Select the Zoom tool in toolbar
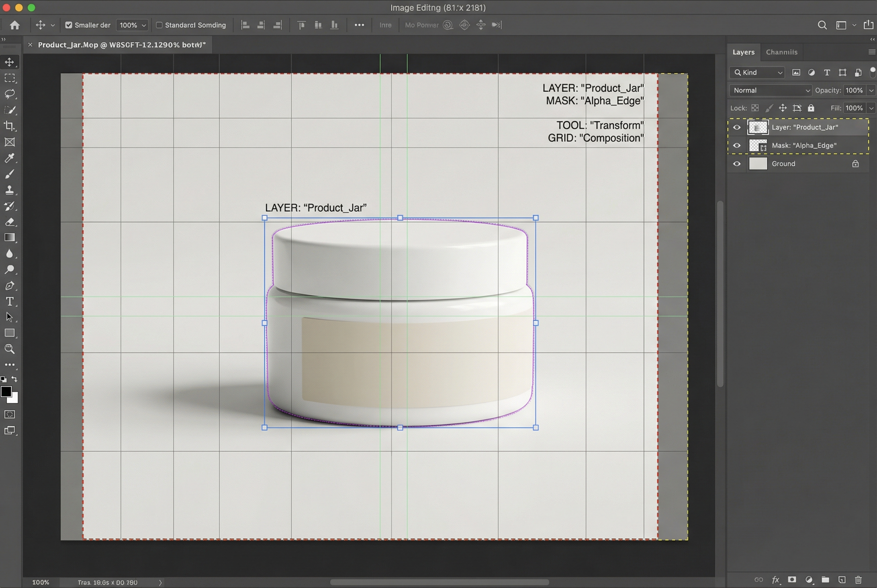 (10, 349)
